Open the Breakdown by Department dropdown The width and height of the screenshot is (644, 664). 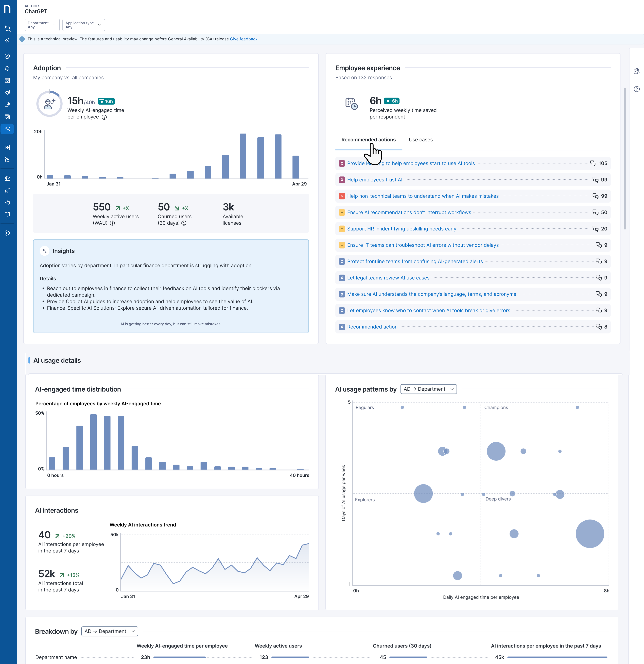point(109,632)
